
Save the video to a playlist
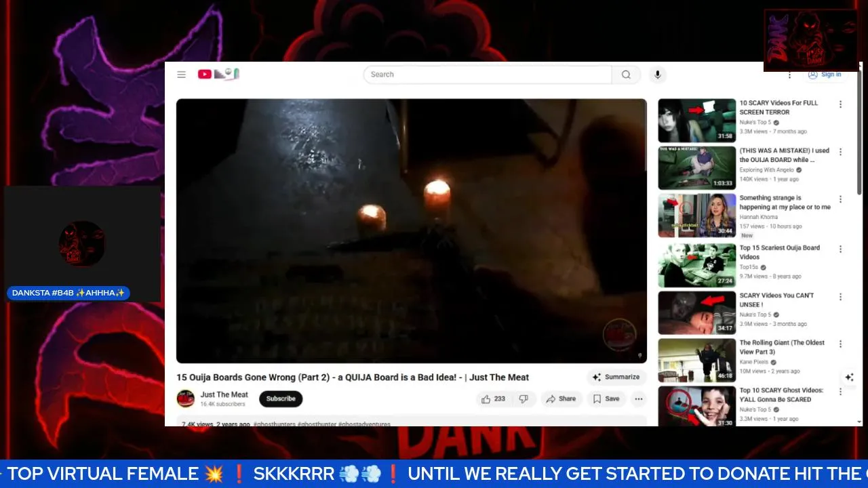tap(606, 399)
